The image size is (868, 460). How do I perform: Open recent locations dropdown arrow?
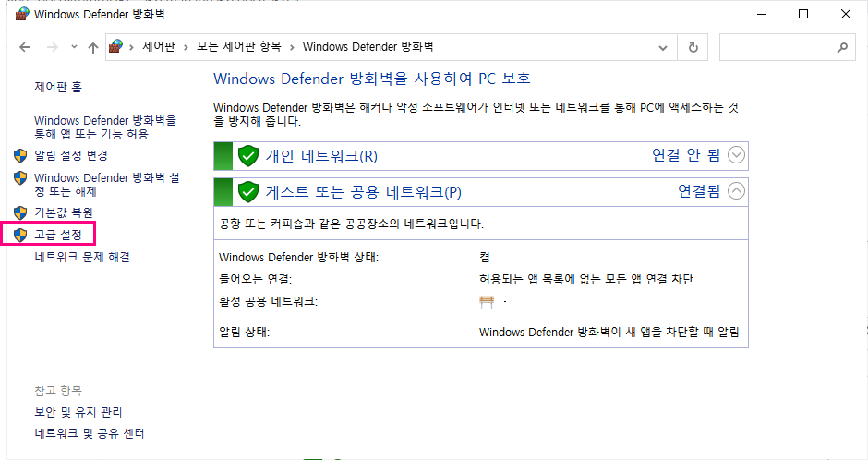click(74, 48)
